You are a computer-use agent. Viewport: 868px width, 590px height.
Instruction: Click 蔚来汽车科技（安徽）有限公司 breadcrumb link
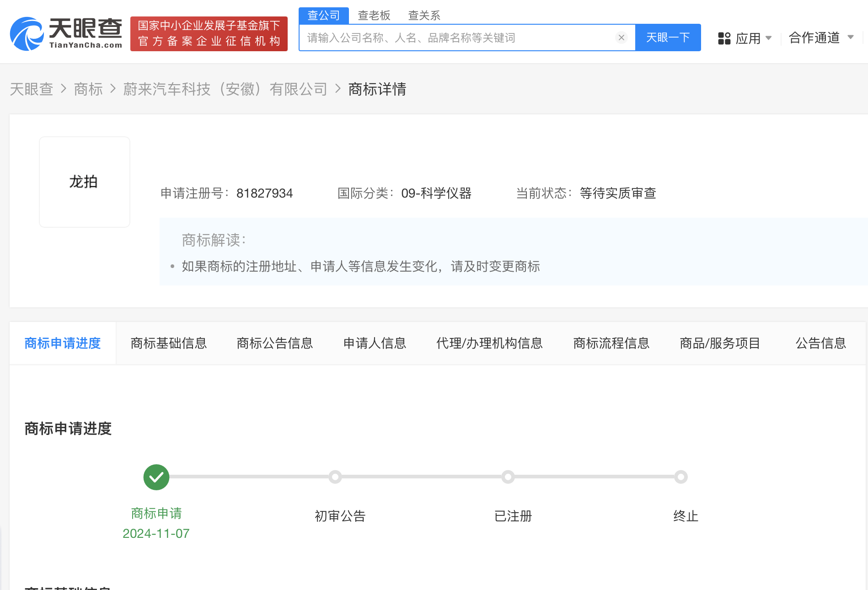pos(225,89)
